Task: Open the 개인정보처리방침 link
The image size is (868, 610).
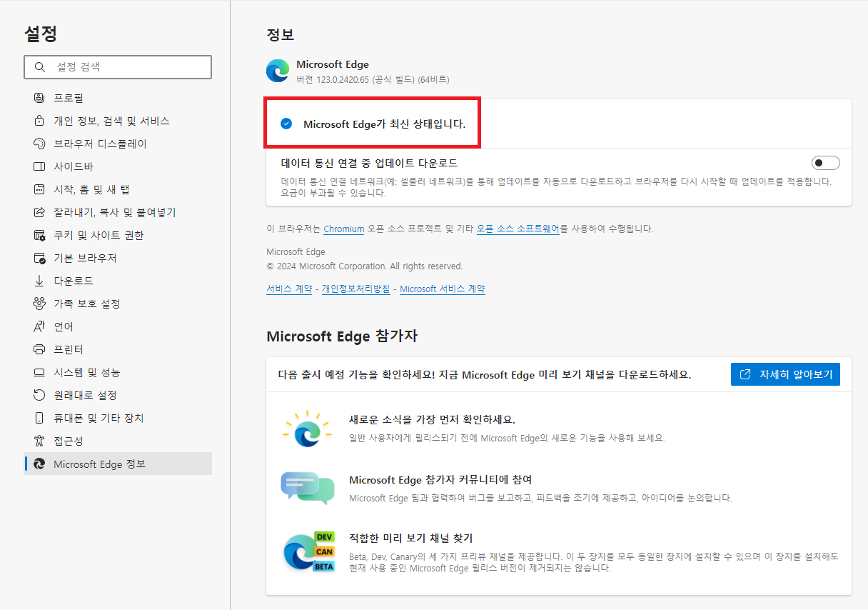Action: coord(355,289)
